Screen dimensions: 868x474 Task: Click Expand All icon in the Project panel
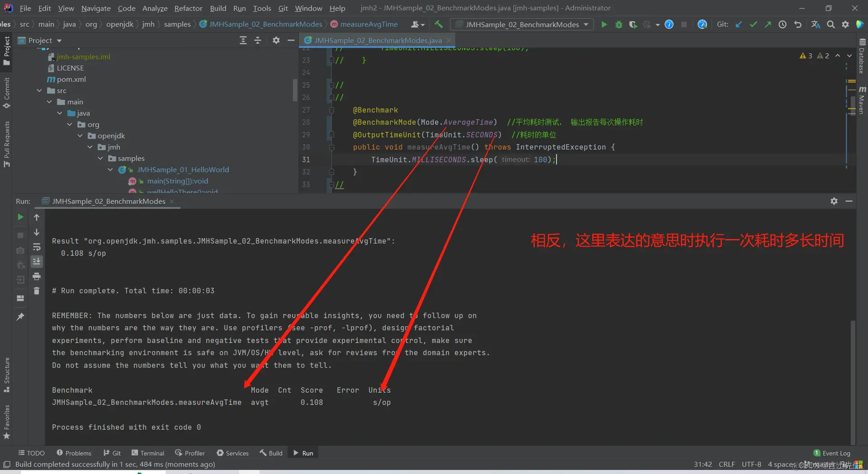coord(243,40)
